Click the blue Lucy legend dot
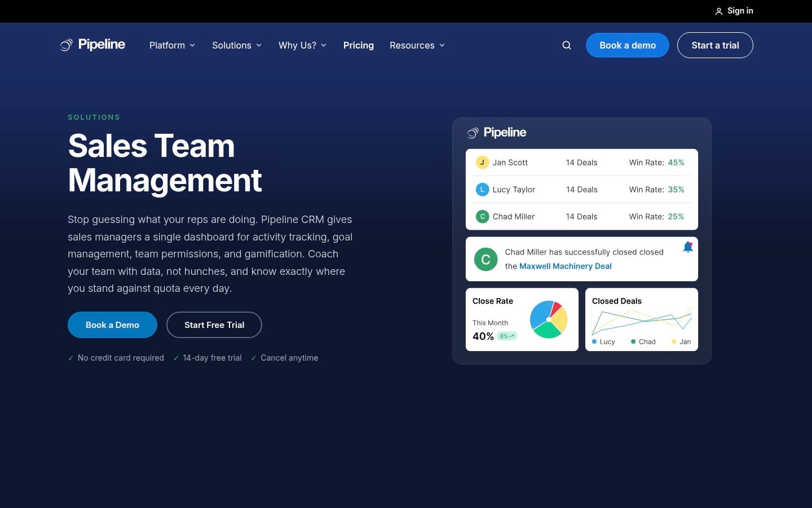 tap(594, 341)
